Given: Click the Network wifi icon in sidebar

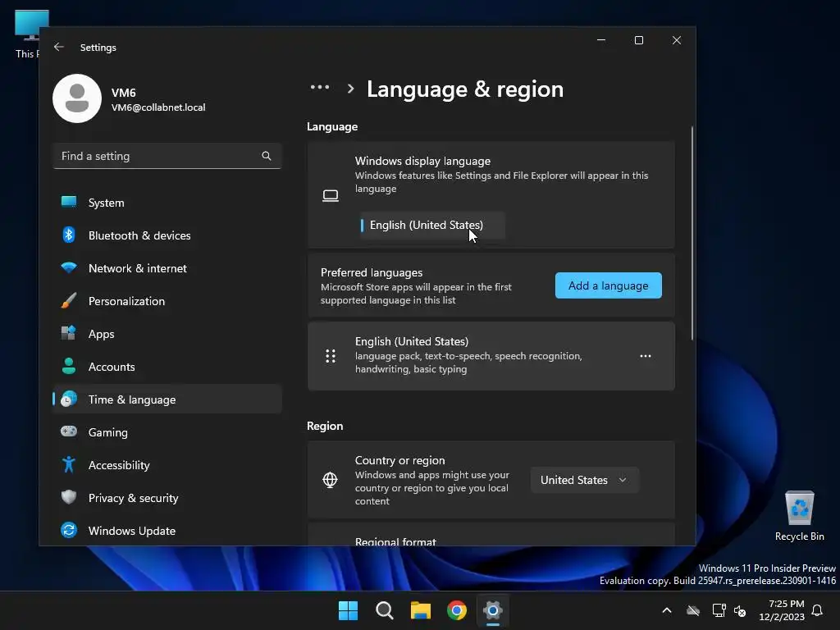Looking at the screenshot, I should (69, 267).
